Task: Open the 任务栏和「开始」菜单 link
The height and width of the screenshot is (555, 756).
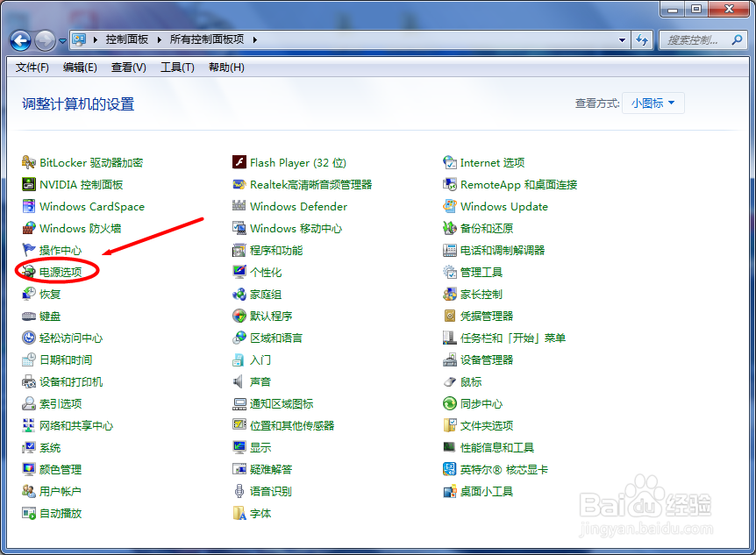Action: pos(513,338)
